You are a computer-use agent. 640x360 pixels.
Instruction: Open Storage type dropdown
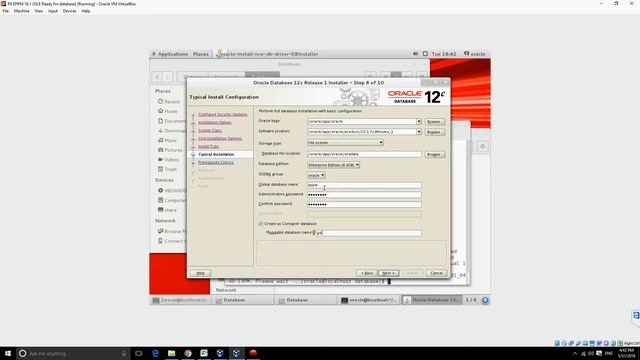tap(345, 142)
